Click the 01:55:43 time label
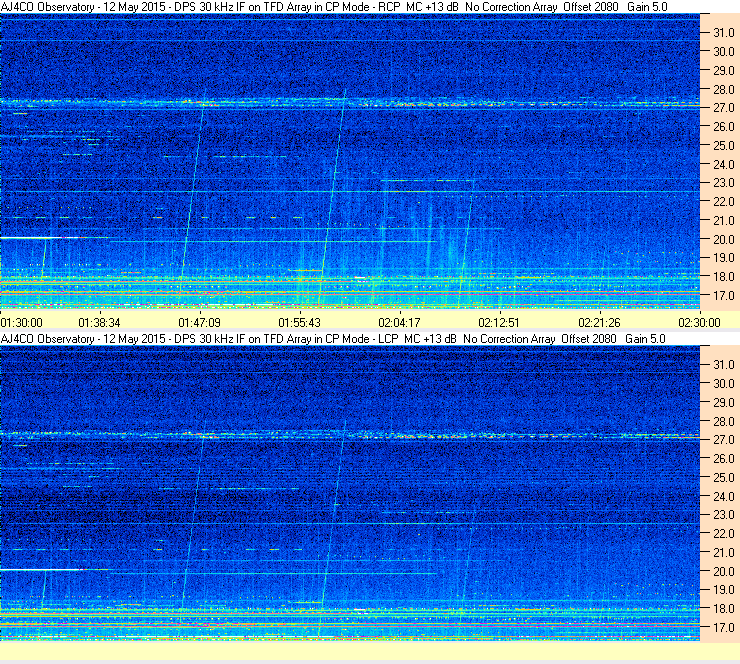This screenshot has width=740, height=664. (299, 323)
